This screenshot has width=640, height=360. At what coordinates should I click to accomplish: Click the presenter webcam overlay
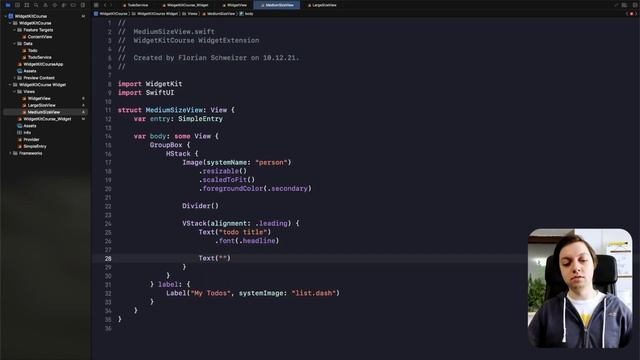click(580, 288)
